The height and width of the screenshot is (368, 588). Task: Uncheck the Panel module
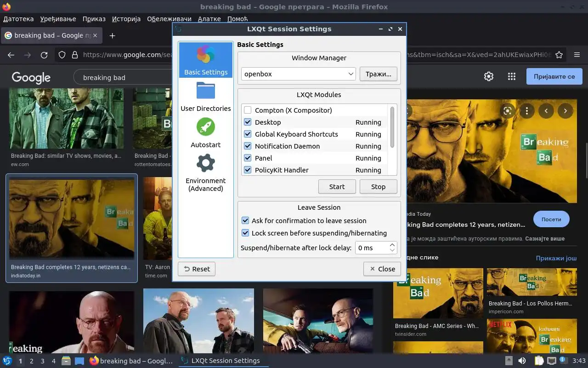point(248,158)
